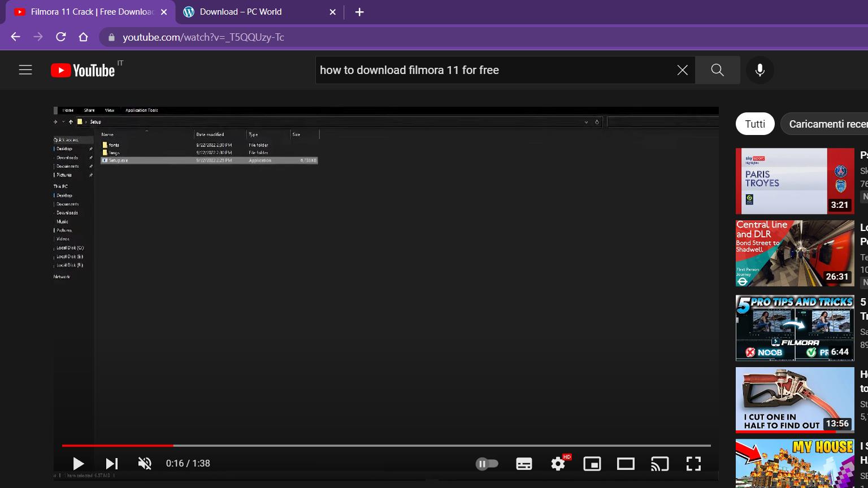Open the YouTube hamburger guide menu
The image size is (868, 488).
coord(25,70)
